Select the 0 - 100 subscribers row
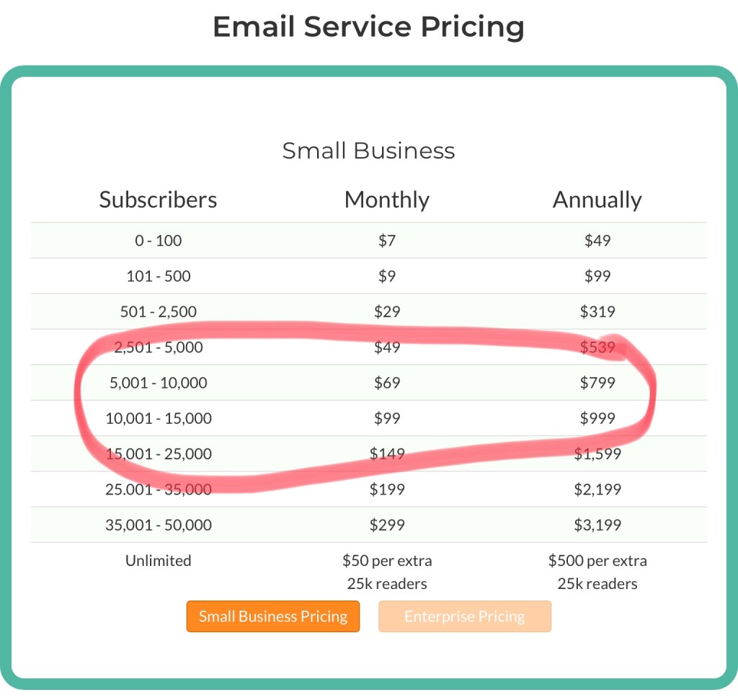738x700 pixels. [159, 241]
